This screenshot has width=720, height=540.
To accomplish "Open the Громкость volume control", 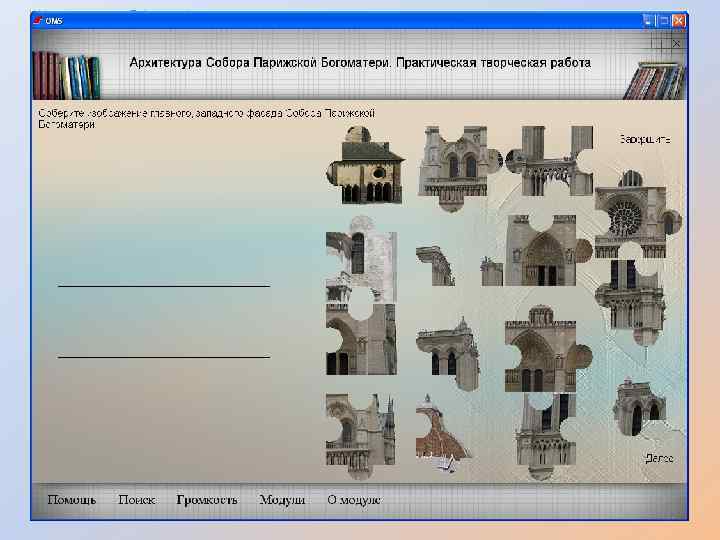I will (207, 500).
